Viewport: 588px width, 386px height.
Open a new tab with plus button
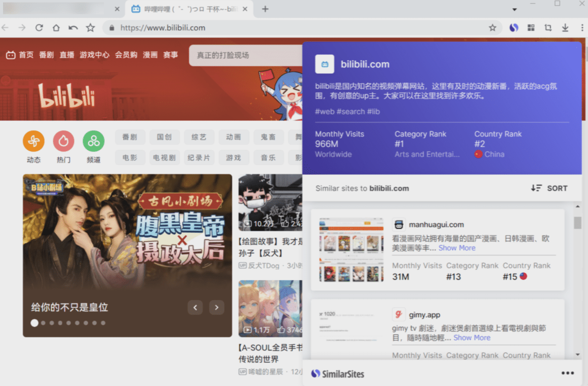pyautogui.click(x=265, y=9)
